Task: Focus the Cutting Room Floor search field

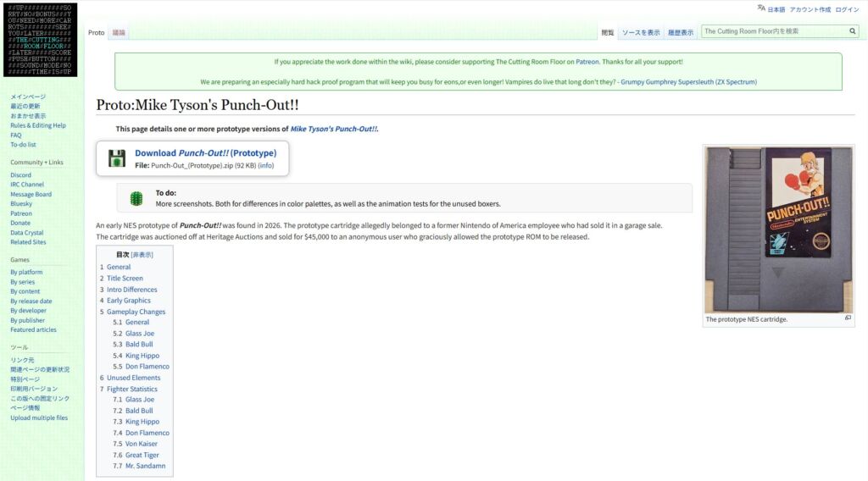Action: [x=773, y=31]
